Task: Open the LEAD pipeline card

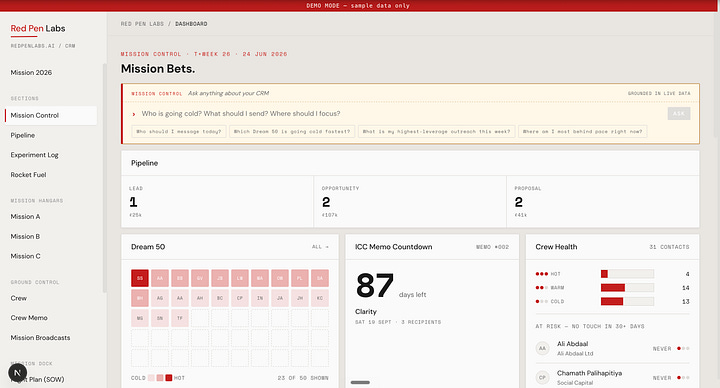Action: click(x=218, y=202)
